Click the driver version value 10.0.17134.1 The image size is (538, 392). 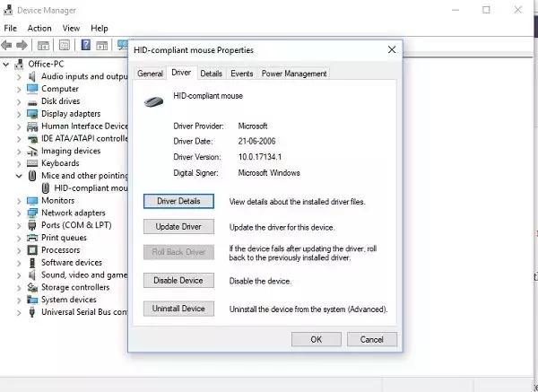click(x=260, y=157)
